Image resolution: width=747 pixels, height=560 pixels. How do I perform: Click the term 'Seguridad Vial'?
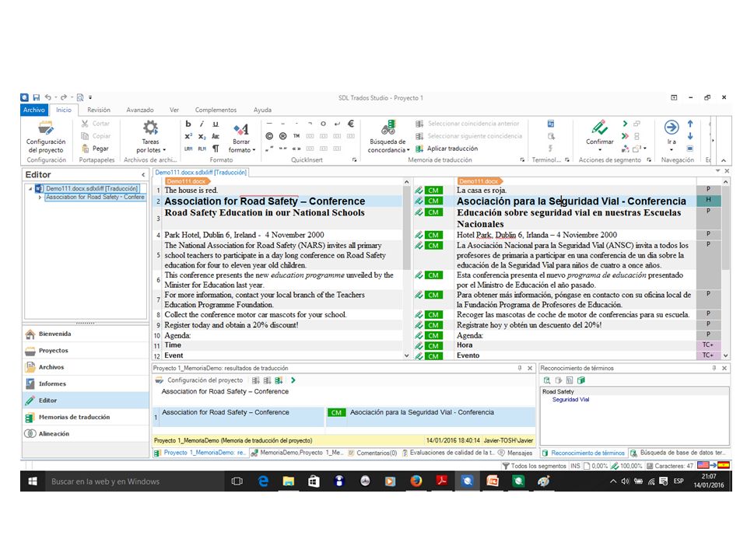coord(570,400)
